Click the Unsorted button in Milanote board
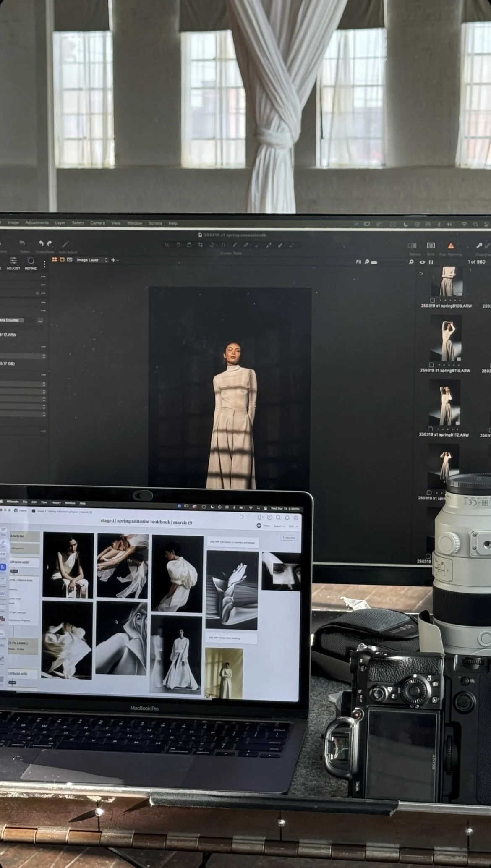Image resolution: width=491 pixels, height=868 pixels. 288,537
